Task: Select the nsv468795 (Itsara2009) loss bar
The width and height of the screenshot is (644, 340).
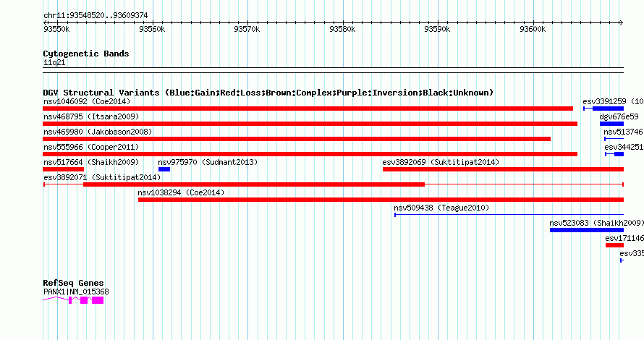Action: click(310, 124)
